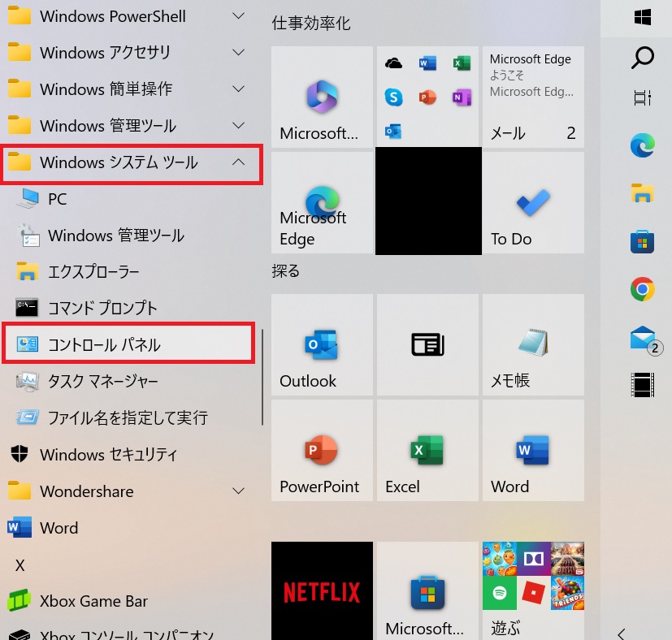This screenshot has width=672, height=640.
Task: Open Windows 管理ツール under system tools
Action: click(131, 236)
